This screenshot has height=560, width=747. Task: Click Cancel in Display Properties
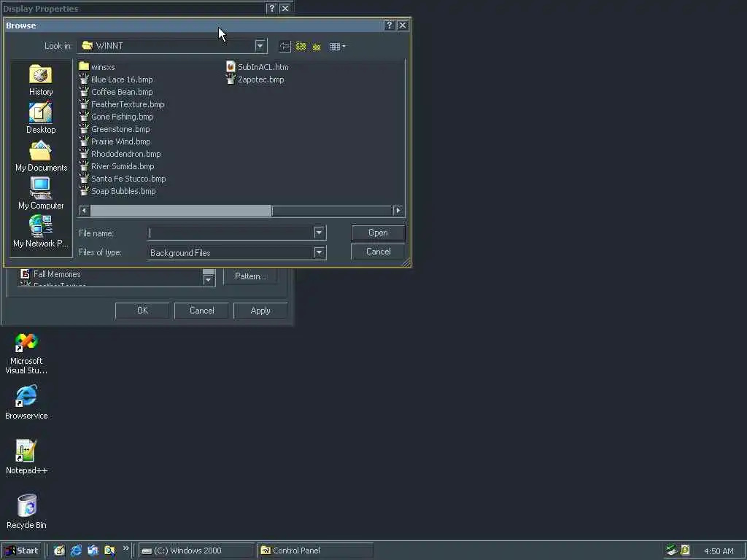point(201,311)
